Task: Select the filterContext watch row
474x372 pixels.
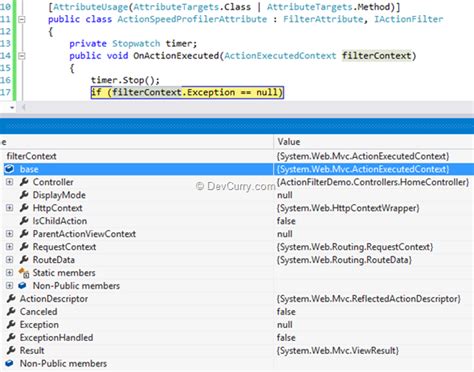Action: tap(237, 156)
